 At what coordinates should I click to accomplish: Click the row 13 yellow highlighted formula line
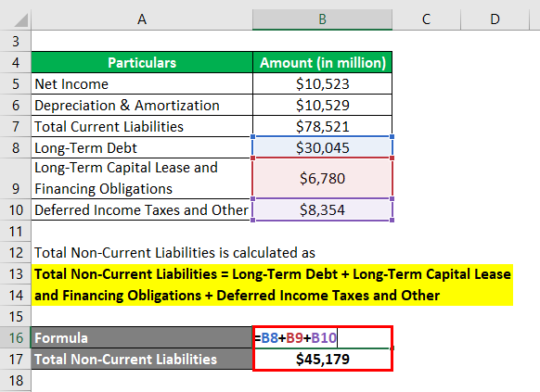(x=272, y=274)
